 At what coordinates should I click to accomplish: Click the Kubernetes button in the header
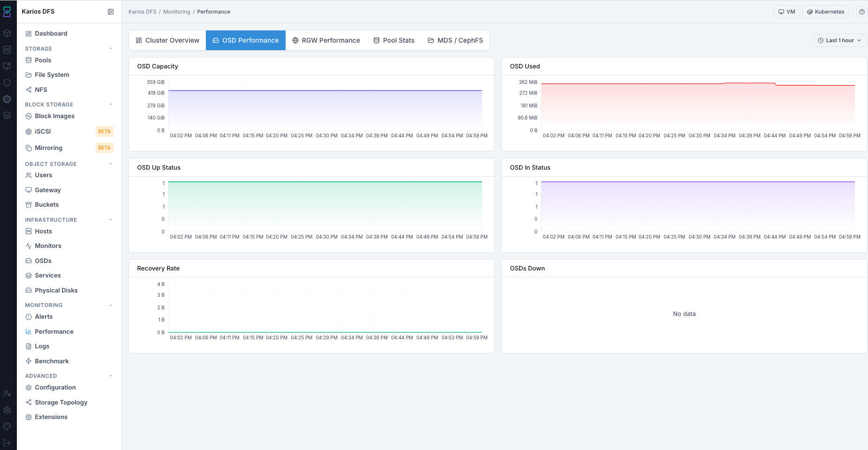tap(826, 12)
